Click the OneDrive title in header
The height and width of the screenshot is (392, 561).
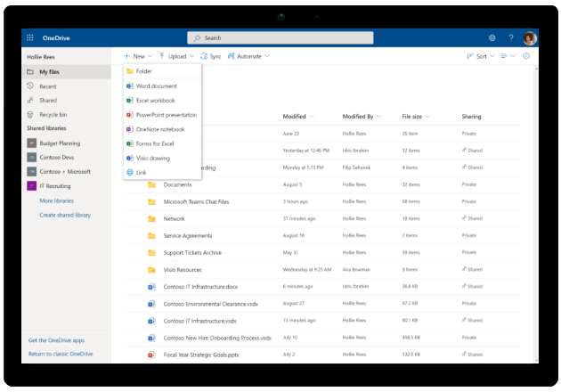point(56,37)
